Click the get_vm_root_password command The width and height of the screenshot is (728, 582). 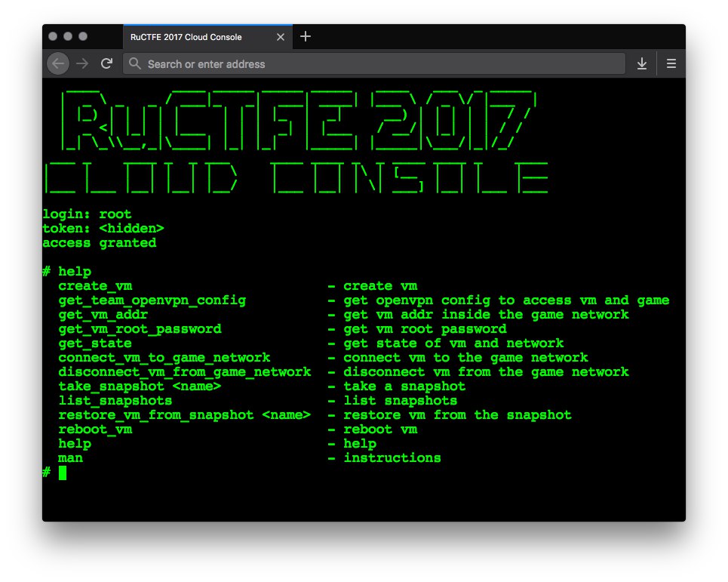click(x=140, y=329)
